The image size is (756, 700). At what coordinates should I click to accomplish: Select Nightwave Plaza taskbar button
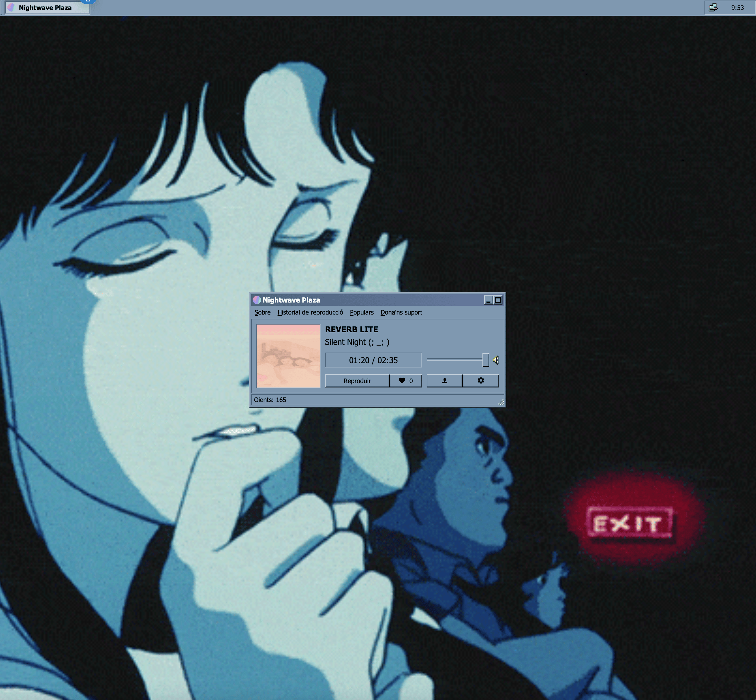(x=48, y=7)
